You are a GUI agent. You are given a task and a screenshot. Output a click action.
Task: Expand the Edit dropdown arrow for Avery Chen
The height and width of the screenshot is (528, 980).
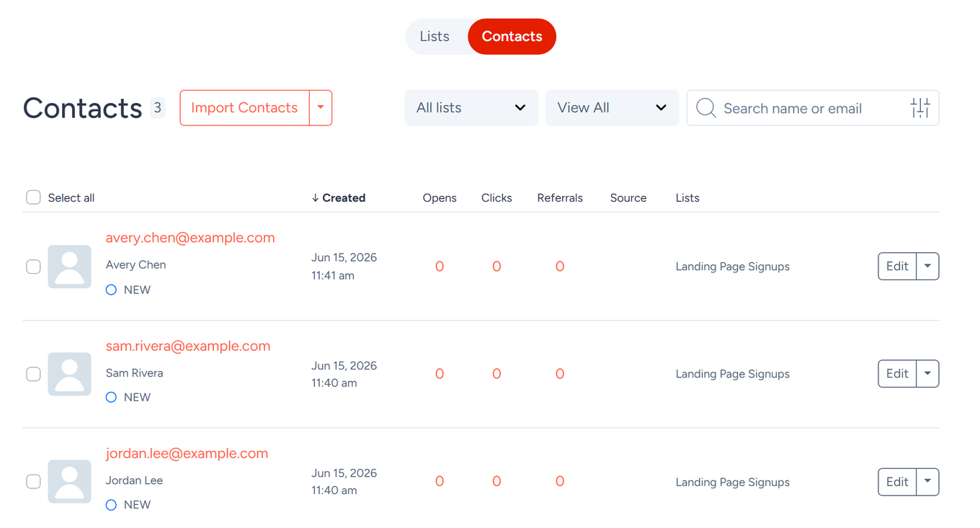[927, 267]
